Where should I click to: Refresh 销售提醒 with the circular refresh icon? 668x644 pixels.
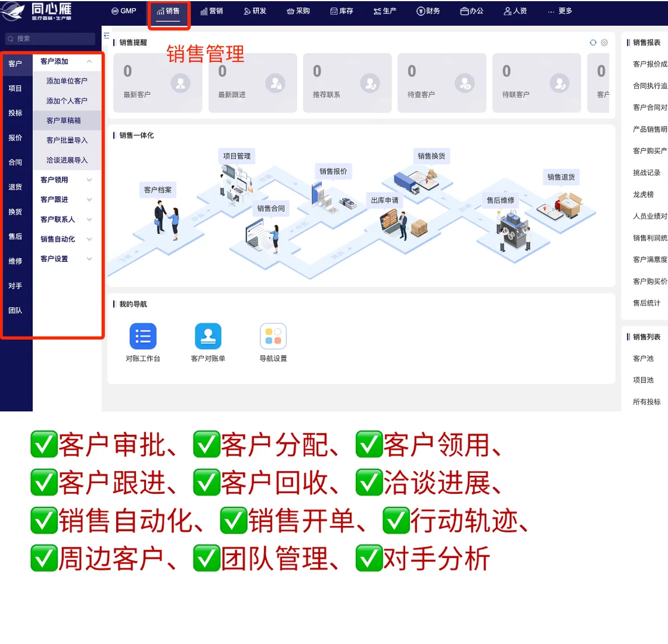pos(592,42)
